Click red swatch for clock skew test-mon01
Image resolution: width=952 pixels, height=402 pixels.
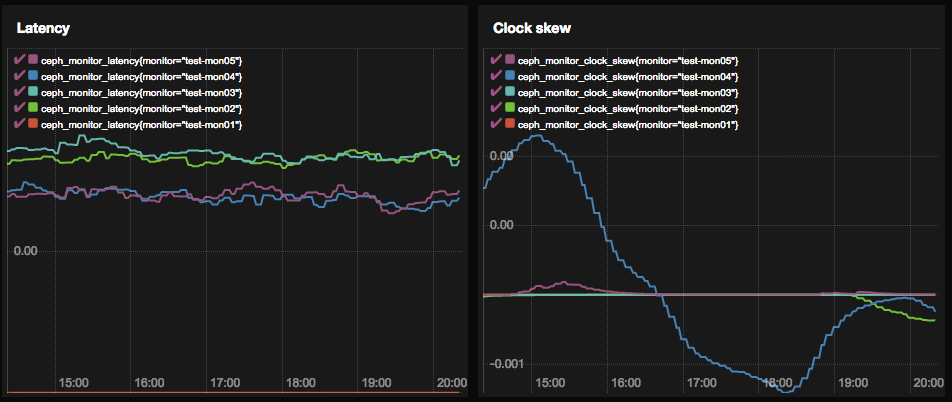[510, 124]
